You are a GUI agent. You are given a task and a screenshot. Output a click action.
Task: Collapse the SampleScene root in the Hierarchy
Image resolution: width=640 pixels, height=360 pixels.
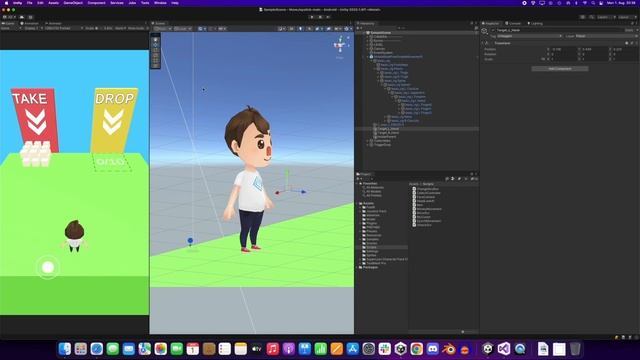click(x=364, y=33)
